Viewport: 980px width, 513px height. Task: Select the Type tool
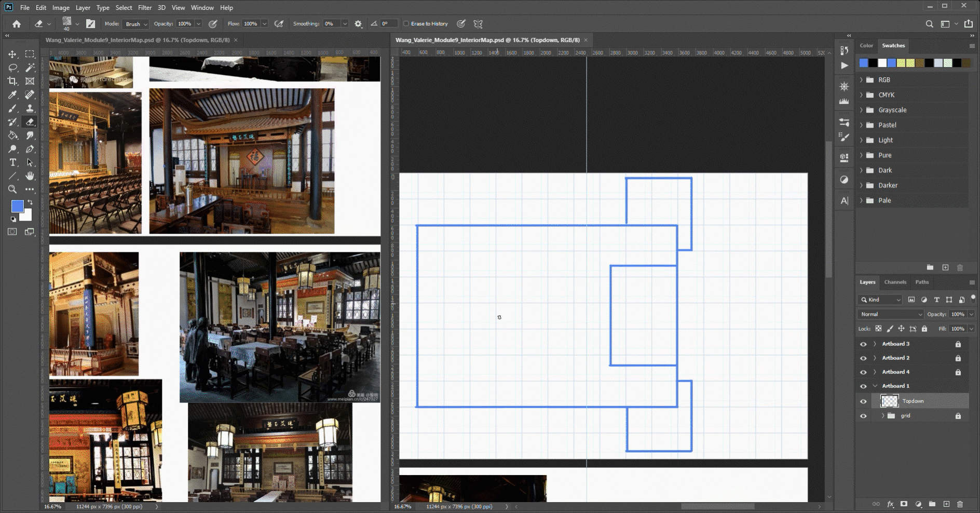click(12, 163)
